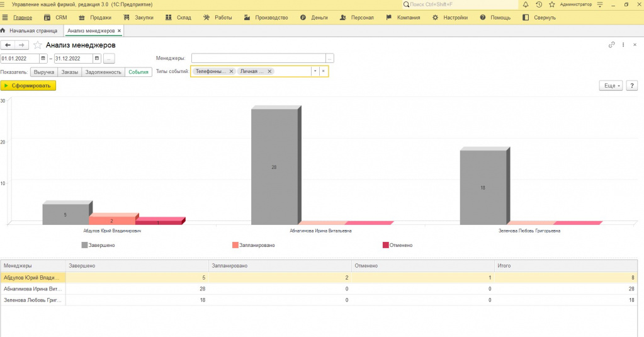Copy link to this report
Image resolution: width=644 pixels, height=337 pixels.
(611, 45)
